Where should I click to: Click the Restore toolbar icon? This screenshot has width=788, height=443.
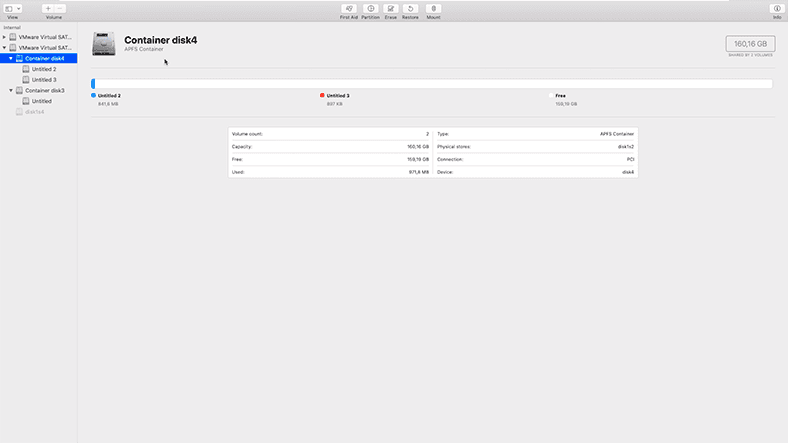[x=411, y=9]
